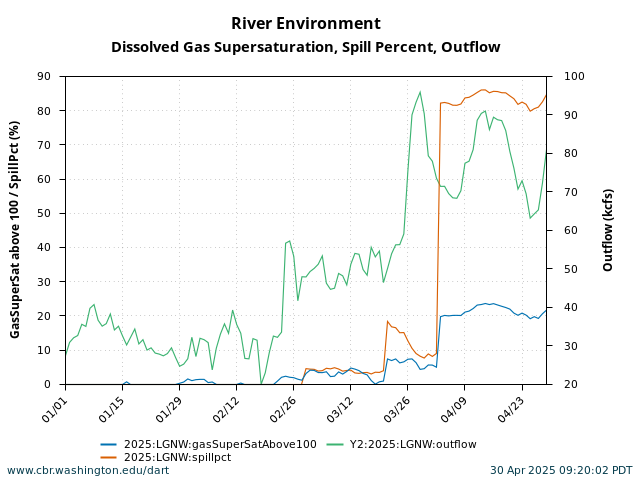Click the green outflow peak near 03/29
This screenshot has height=480, width=640.
point(420,92)
